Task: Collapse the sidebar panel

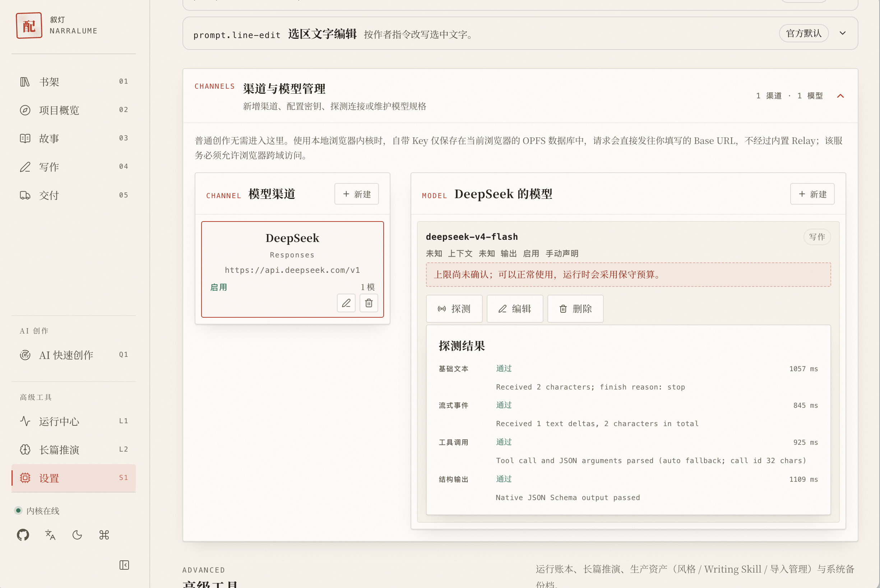Action: coord(124,565)
